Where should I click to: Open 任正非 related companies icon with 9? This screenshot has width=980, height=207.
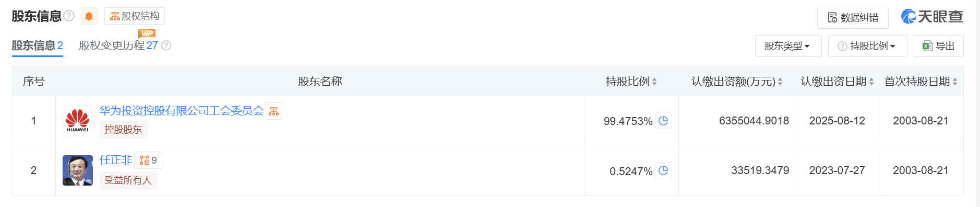click(x=148, y=160)
